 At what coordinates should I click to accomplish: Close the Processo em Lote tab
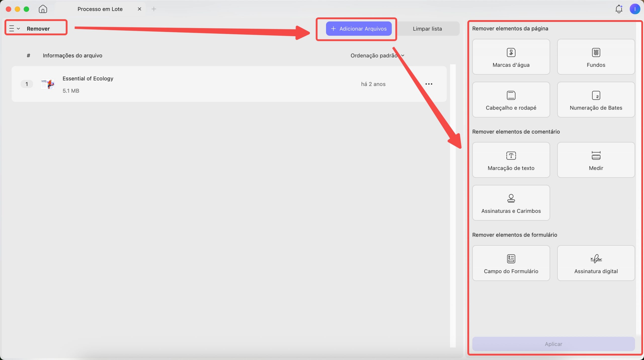click(139, 9)
